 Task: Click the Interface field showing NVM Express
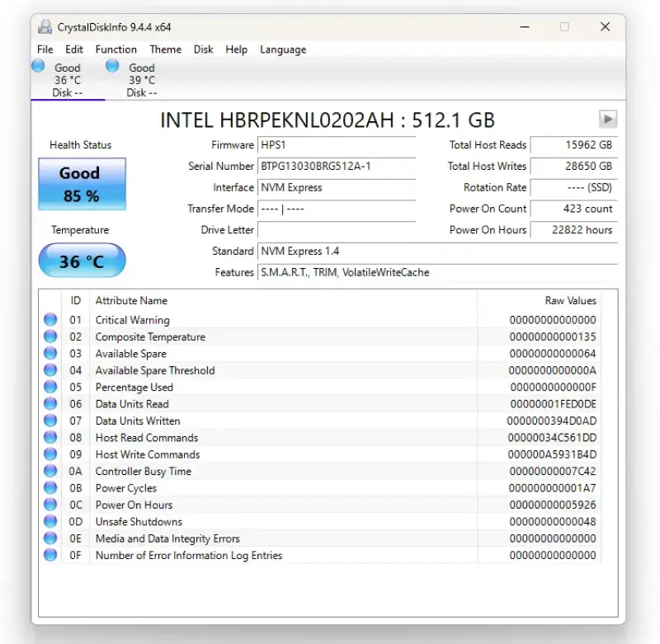(337, 188)
